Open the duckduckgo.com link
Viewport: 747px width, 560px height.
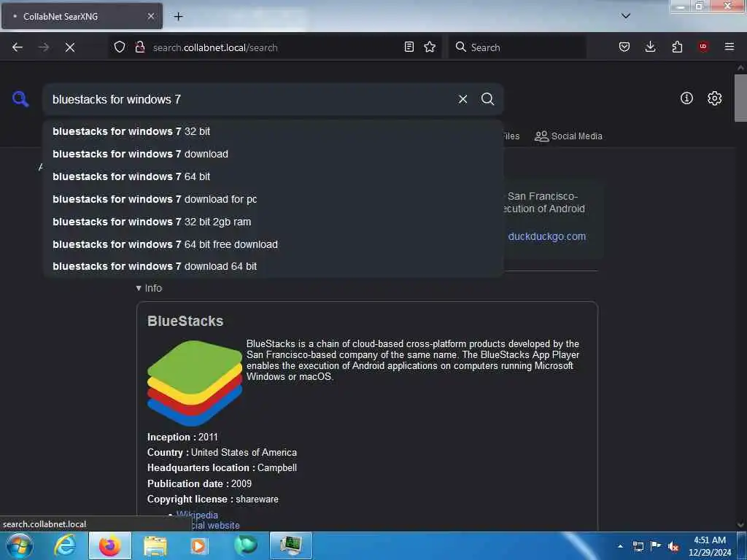pyautogui.click(x=546, y=236)
